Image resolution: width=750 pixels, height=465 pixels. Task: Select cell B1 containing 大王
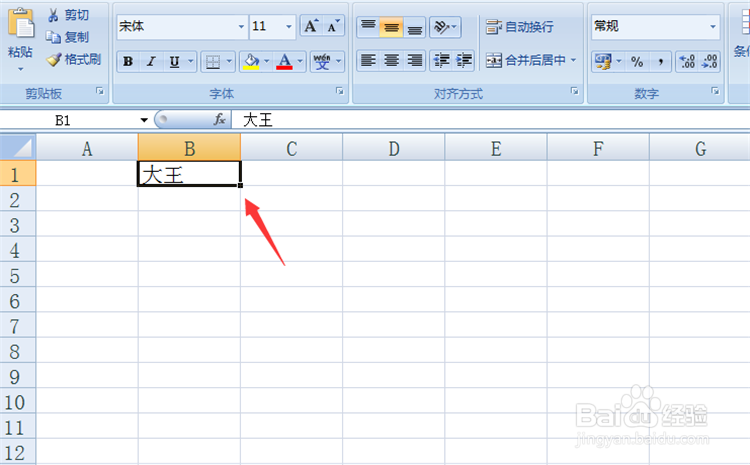pyautogui.click(x=189, y=173)
